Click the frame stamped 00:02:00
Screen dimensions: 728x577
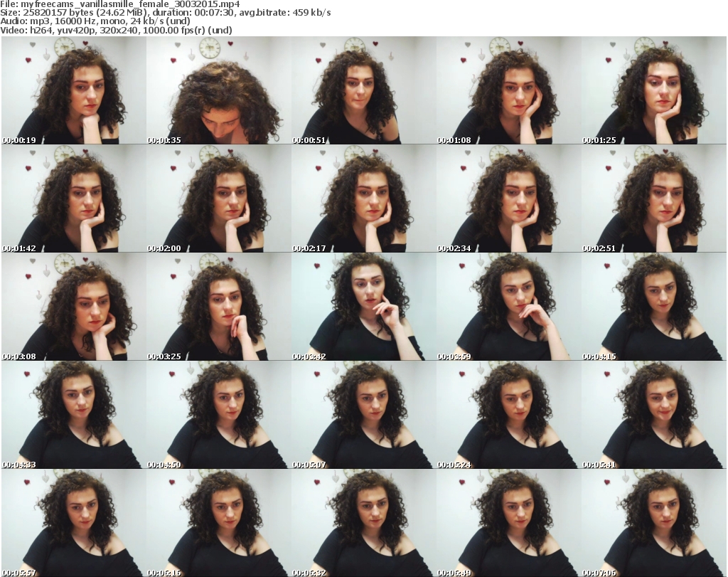(x=219, y=198)
